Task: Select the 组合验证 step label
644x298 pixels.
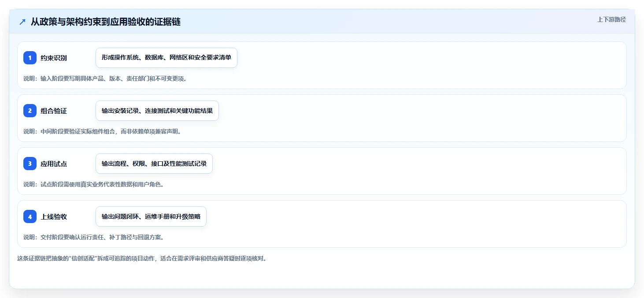Action: click(54, 111)
